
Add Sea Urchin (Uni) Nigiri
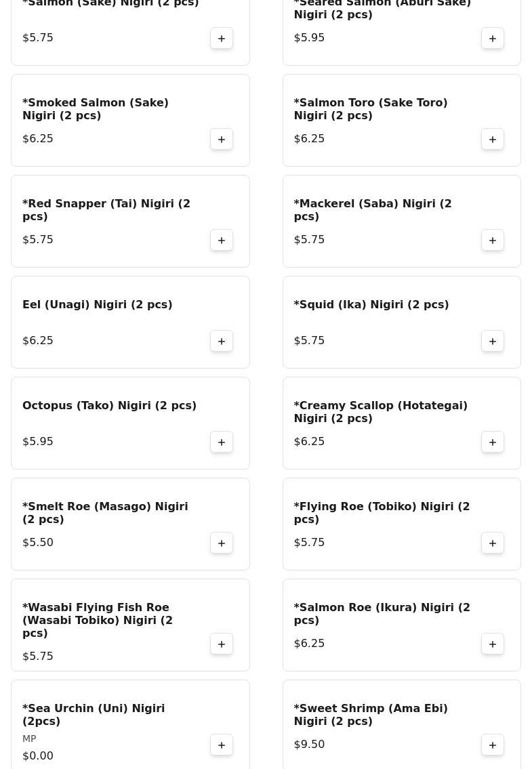point(222,745)
